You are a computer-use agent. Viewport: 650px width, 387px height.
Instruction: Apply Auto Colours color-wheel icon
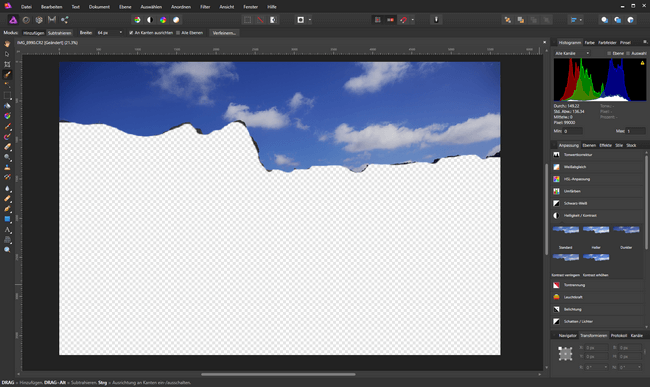163,20
